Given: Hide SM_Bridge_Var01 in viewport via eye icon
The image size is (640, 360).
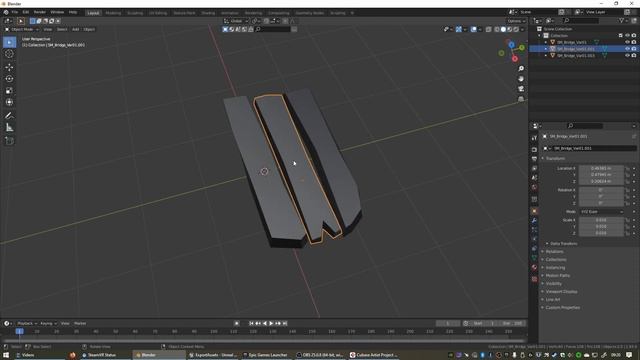Looking at the screenshot, I should [x=627, y=42].
